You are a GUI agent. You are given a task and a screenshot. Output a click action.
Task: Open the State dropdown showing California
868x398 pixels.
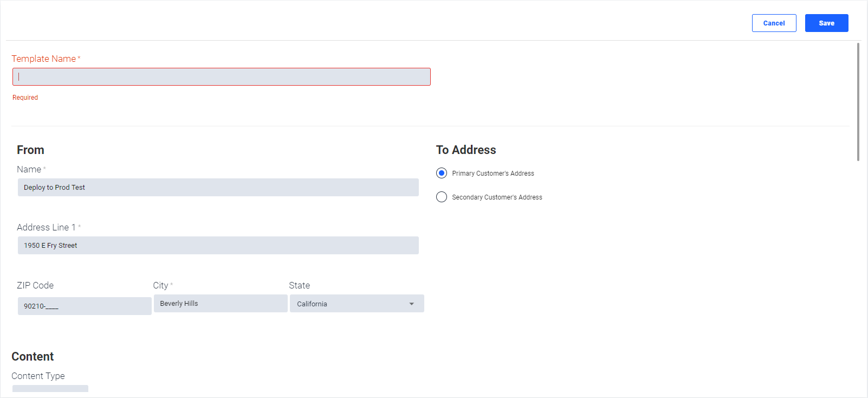tap(357, 304)
